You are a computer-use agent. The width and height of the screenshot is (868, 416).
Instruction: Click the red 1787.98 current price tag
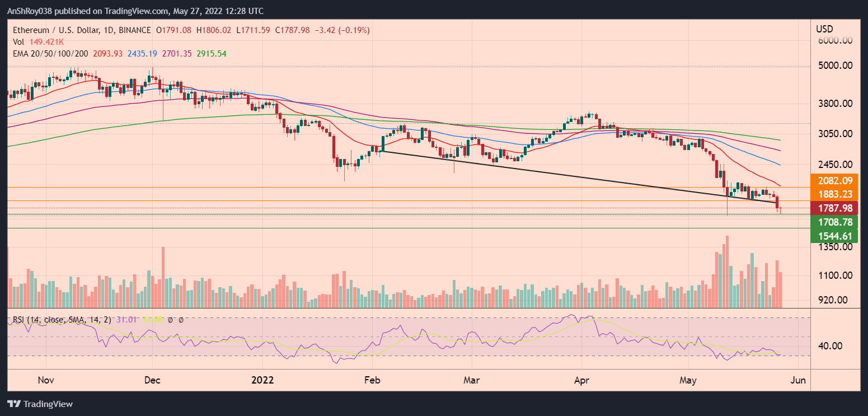pos(837,208)
